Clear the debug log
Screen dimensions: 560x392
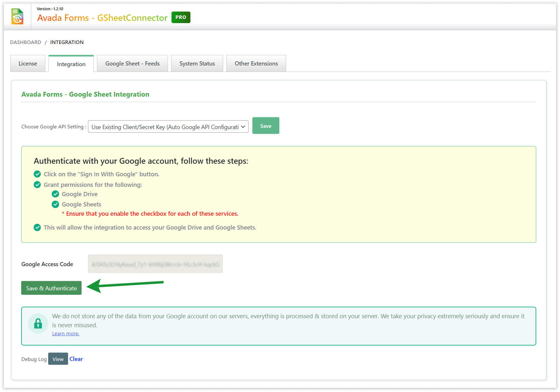[x=76, y=359]
